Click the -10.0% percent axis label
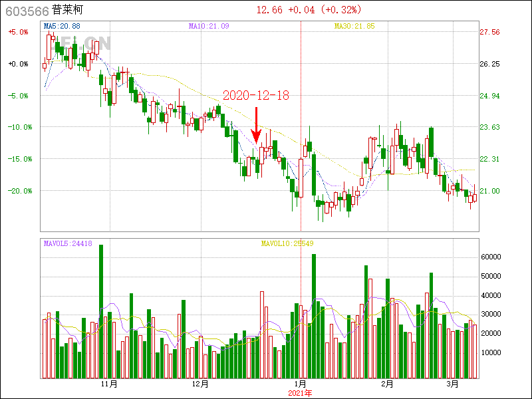The width and height of the screenshot is (532, 399). coord(19,127)
